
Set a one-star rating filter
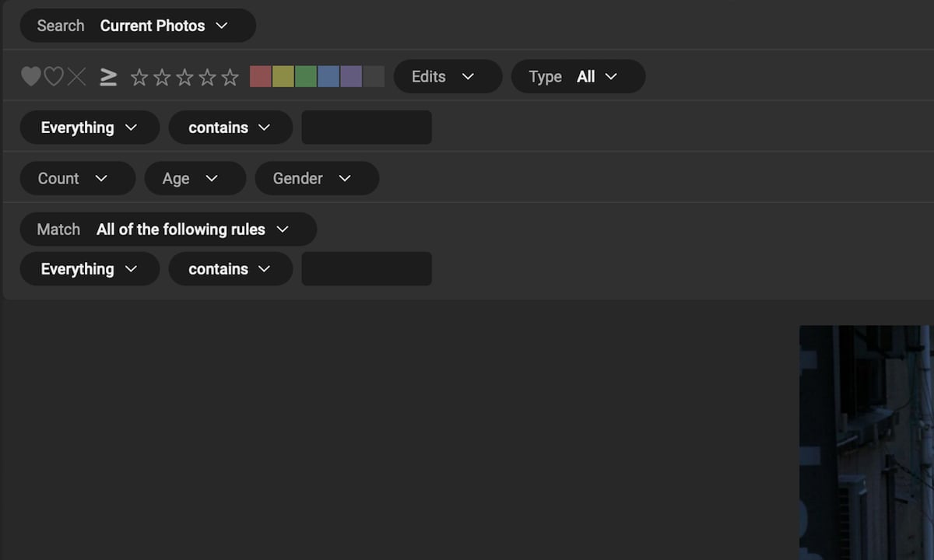coord(139,77)
